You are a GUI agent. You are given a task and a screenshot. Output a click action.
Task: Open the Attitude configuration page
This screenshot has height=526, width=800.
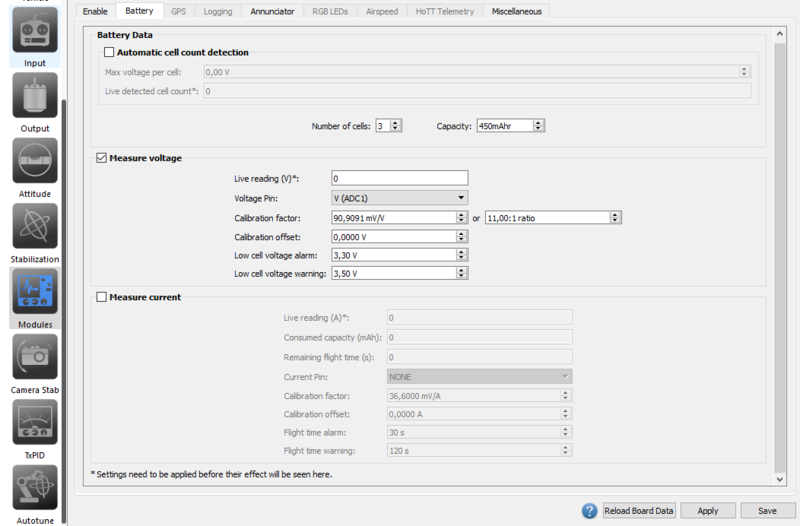pos(35,168)
